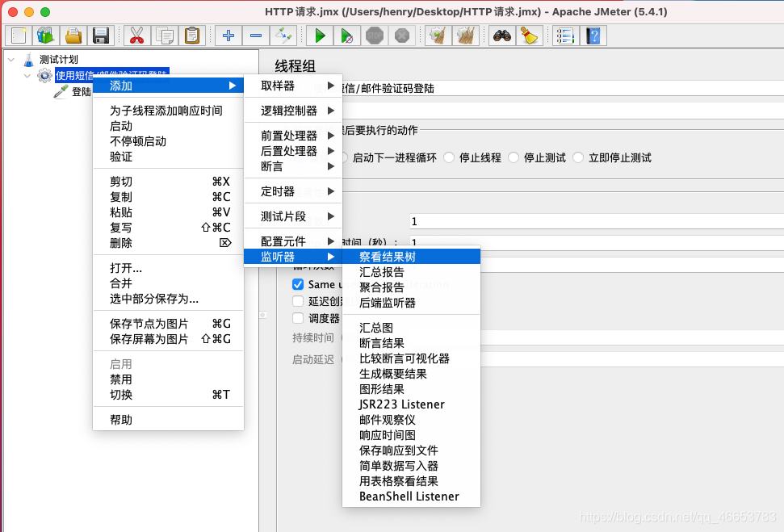Click the Collapse All minus icon
The image size is (784, 532).
(x=256, y=36)
